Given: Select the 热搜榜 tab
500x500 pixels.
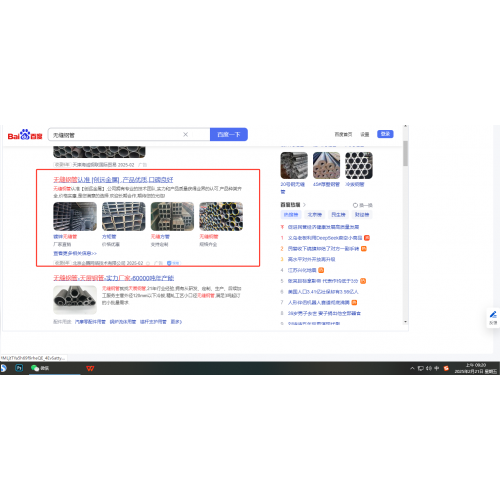Looking at the screenshot, I should coord(291,214).
